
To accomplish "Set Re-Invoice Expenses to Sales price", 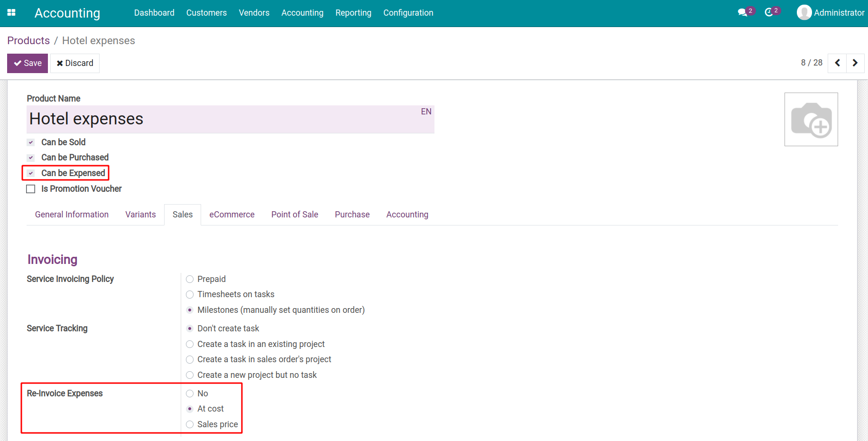I will coord(190,424).
